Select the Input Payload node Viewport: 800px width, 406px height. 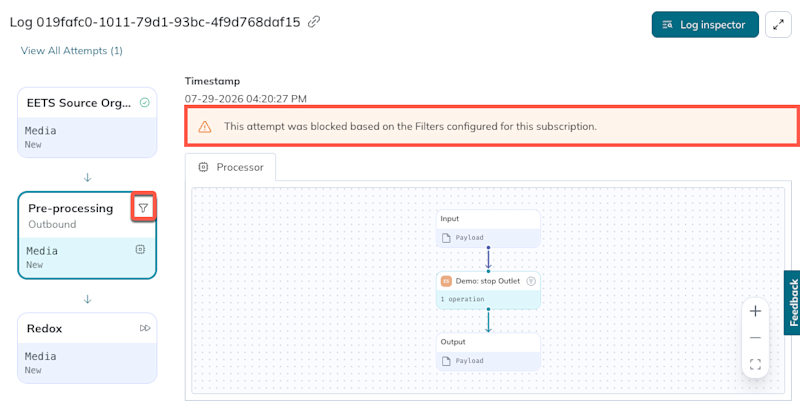coord(488,229)
